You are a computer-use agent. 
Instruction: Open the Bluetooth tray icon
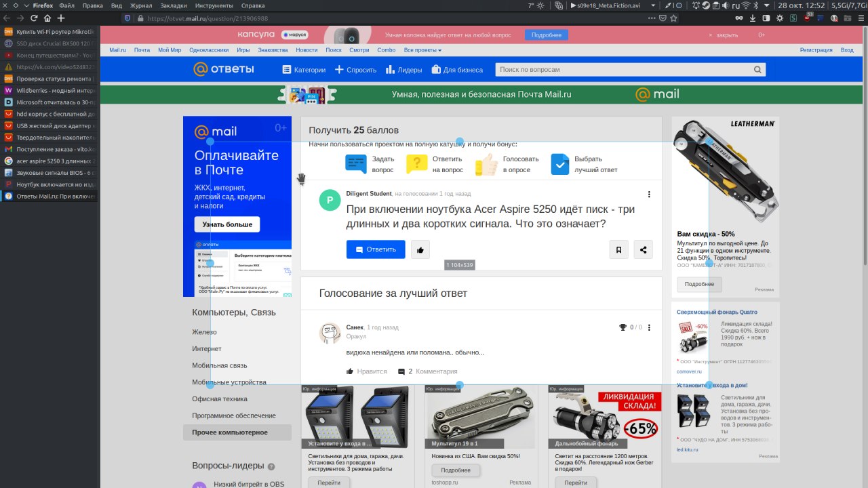pos(757,5)
